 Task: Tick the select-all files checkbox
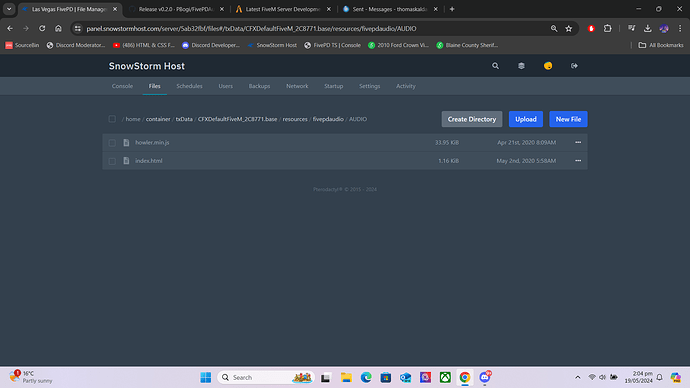(112, 119)
